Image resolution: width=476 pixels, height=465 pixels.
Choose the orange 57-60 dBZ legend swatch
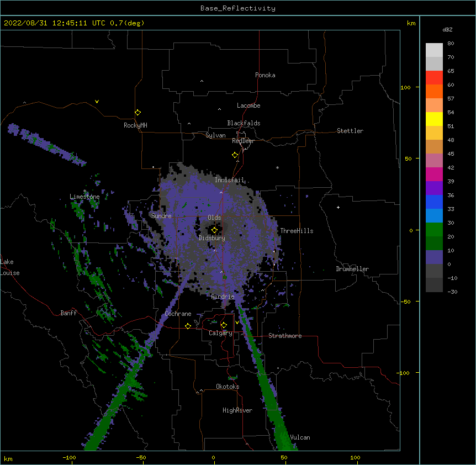tap(434, 91)
